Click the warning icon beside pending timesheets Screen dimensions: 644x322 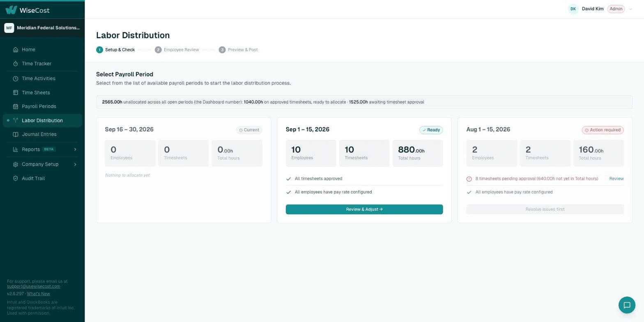click(x=469, y=179)
